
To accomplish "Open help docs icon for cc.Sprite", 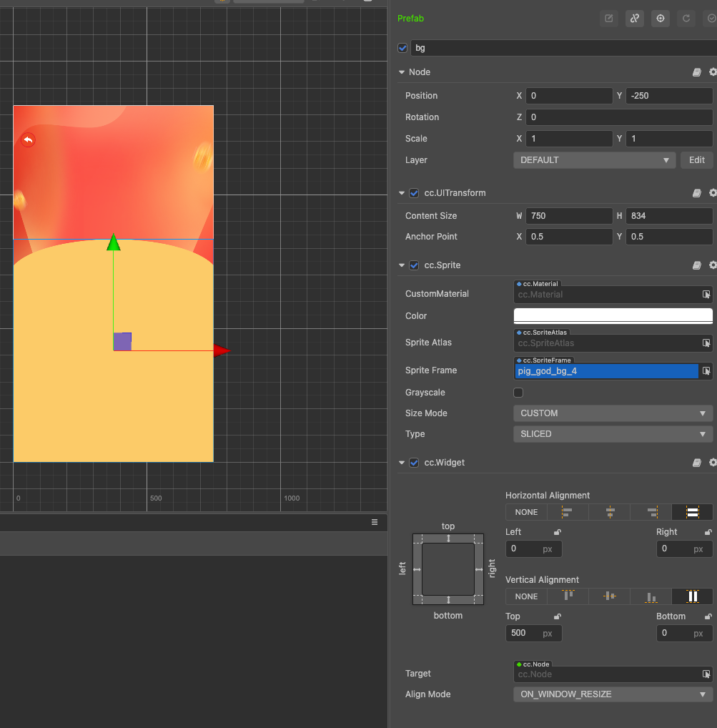I will pyautogui.click(x=697, y=265).
